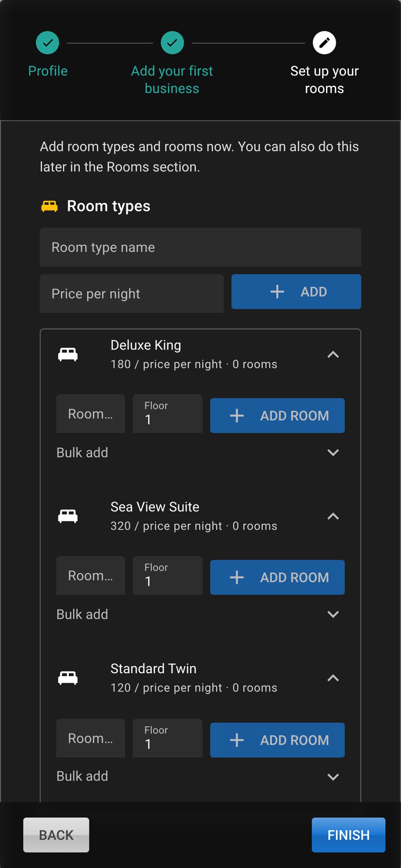The width and height of the screenshot is (401, 868).
Task: Click the '180 / price per night' text
Action: pyautogui.click(x=167, y=364)
